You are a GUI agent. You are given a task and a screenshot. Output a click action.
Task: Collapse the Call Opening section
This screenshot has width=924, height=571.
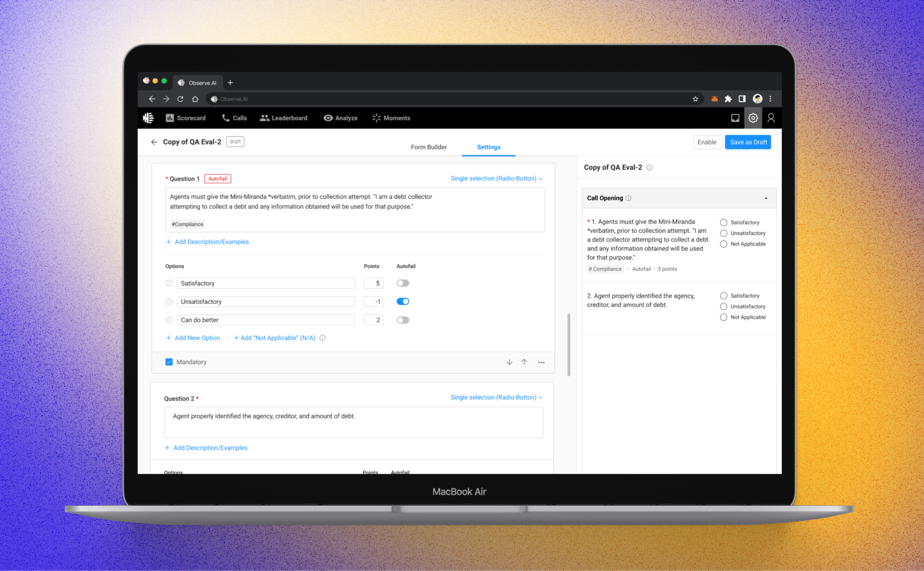[766, 198]
